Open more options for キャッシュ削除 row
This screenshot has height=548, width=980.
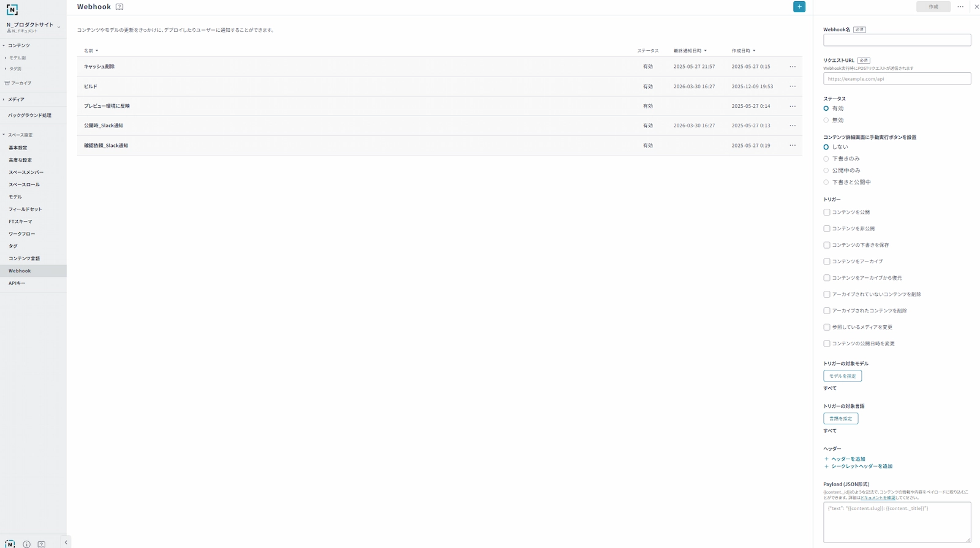[x=793, y=67]
